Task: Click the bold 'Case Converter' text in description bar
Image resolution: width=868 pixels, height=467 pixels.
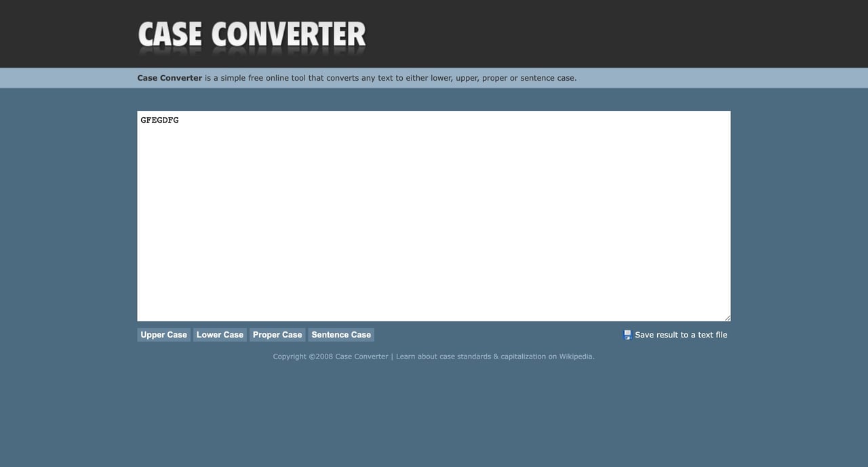Action: click(170, 77)
